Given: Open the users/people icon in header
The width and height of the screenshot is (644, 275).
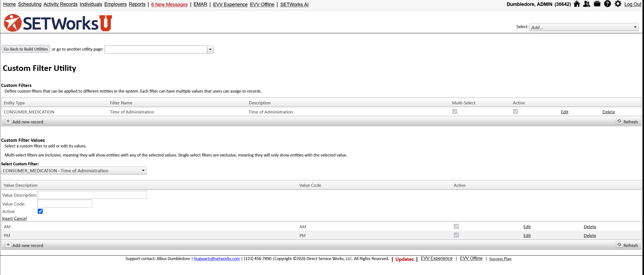Looking at the screenshot, I should coord(587,4).
